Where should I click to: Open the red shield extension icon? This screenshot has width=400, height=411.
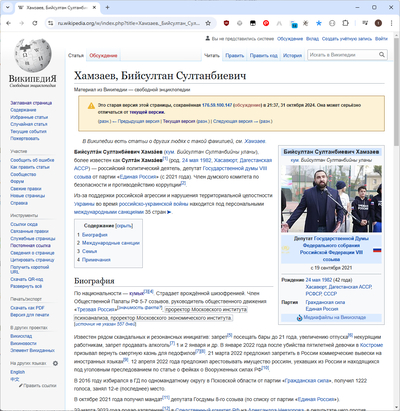tap(226, 23)
